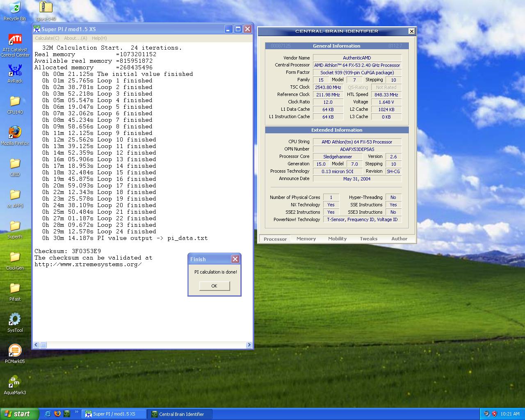Click the PowerNow! Technology value field
This screenshot has width=525, height=420.
click(363, 219)
